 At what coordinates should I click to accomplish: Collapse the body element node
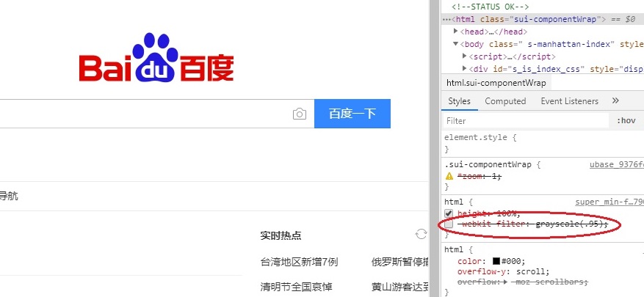click(455, 43)
